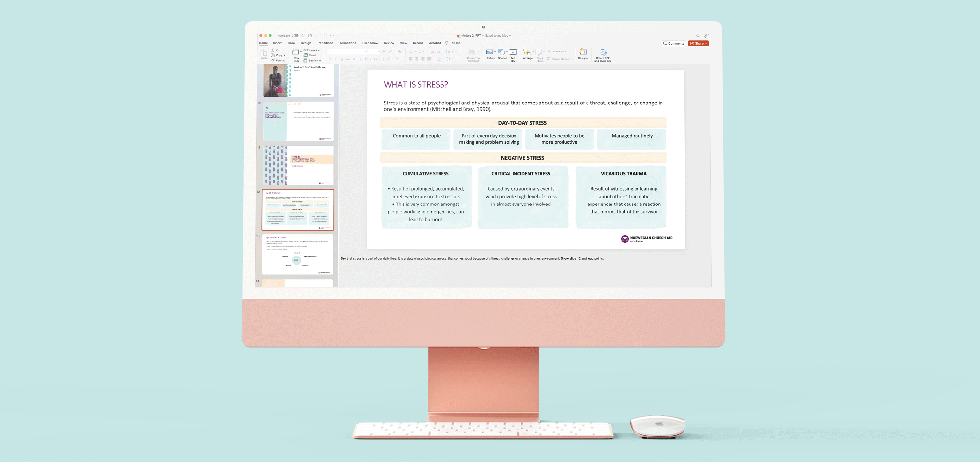The width and height of the screenshot is (980, 462).
Task: Click the Italic formatting button
Action: [x=336, y=59]
